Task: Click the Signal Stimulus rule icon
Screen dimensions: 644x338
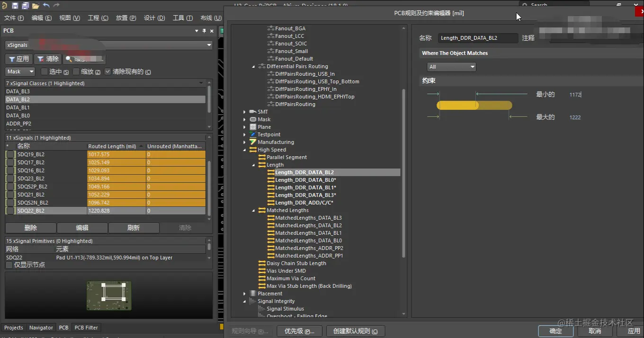Action: coord(262,309)
